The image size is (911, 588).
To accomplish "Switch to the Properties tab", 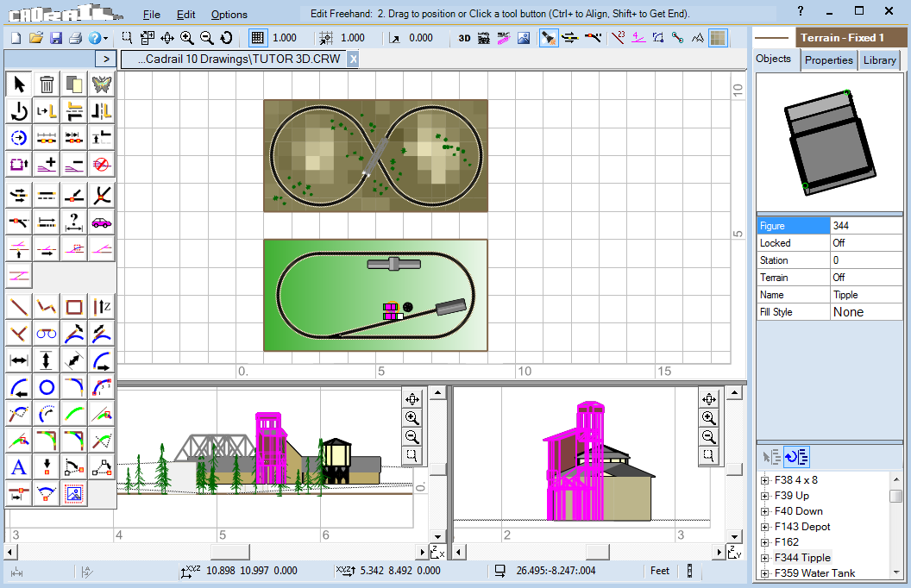I will pyautogui.click(x=828, y=60).
